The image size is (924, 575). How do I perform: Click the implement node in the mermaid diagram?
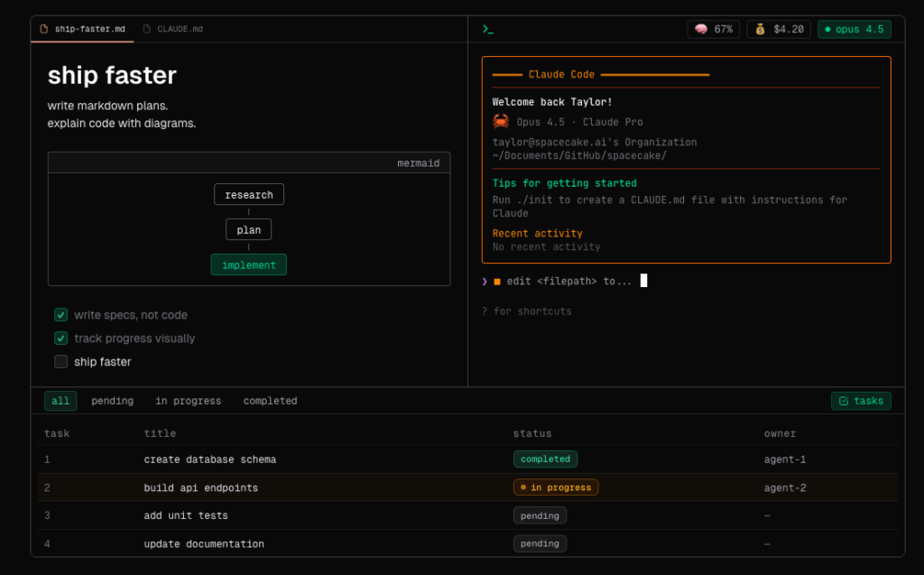pos(248,264)
